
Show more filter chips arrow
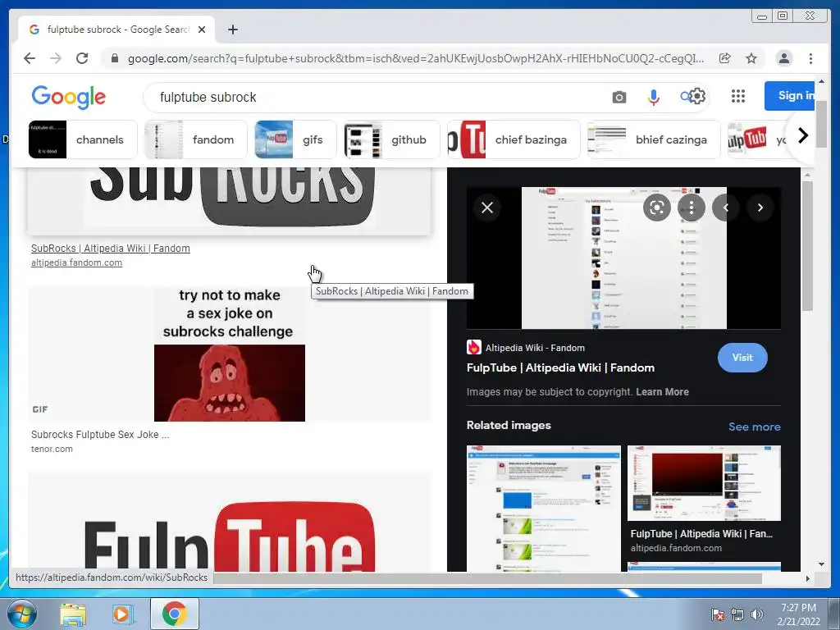click(802, 135)
